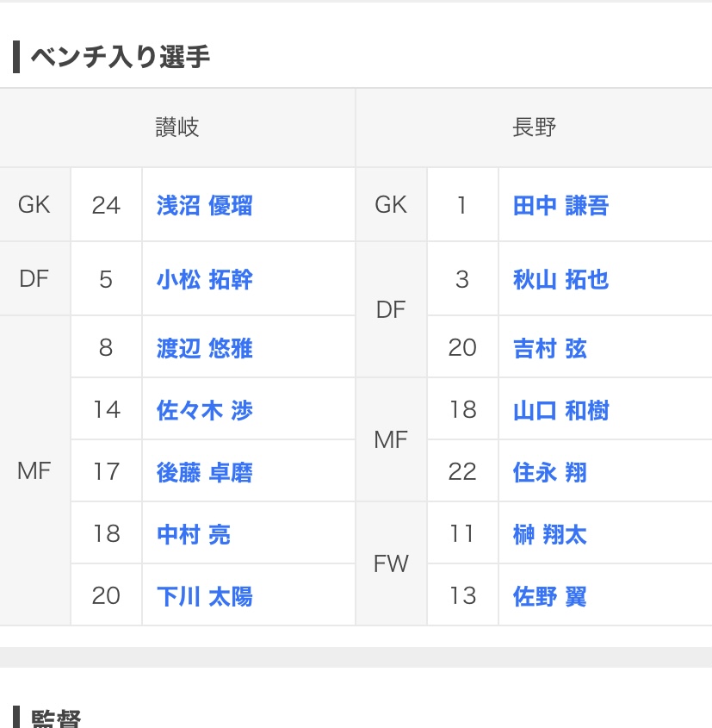712x728 pixels.
Task: Click the 監督 section heading
Action: pos(56,719)
